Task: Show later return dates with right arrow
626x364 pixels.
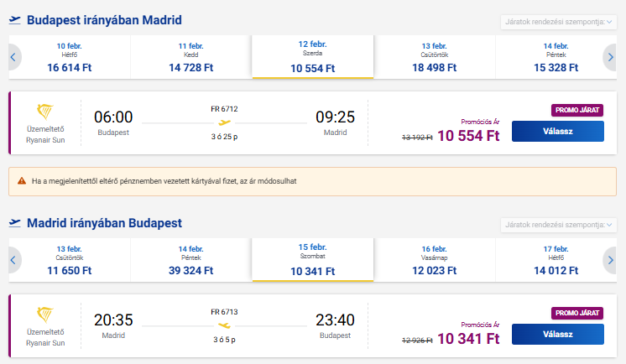Action: (610, 260)
